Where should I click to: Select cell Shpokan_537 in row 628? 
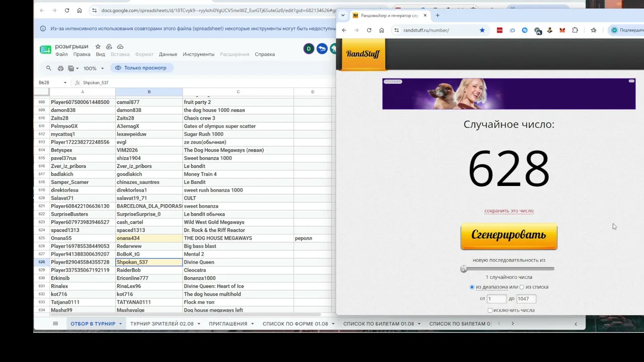[x=149, y=262]
